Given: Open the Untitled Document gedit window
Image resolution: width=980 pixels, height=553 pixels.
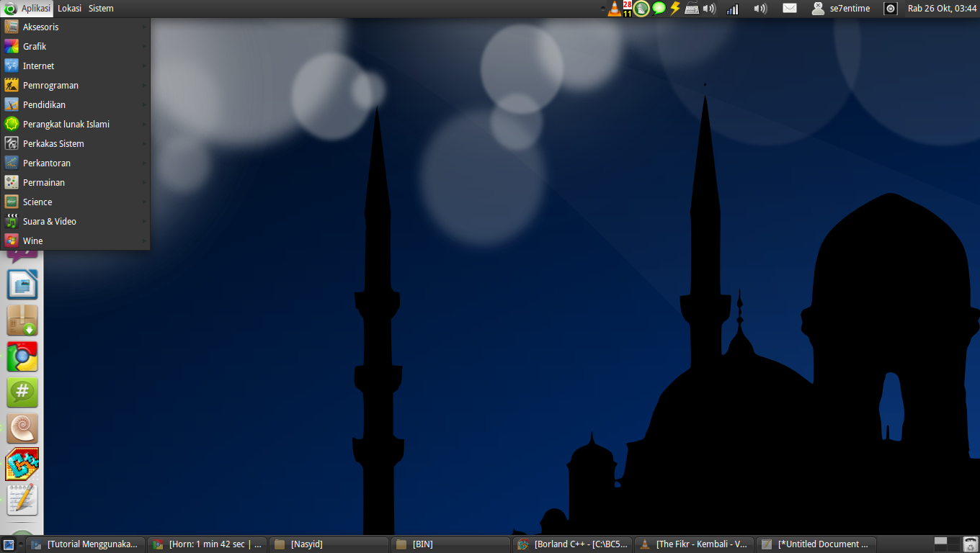Looking at the screenshot, I should 816,544.
